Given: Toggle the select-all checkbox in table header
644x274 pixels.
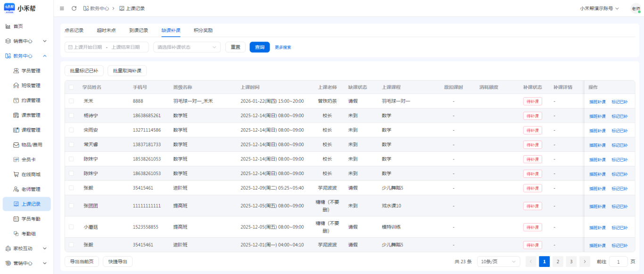Looking at the screenshot, I should coord(71,87).
